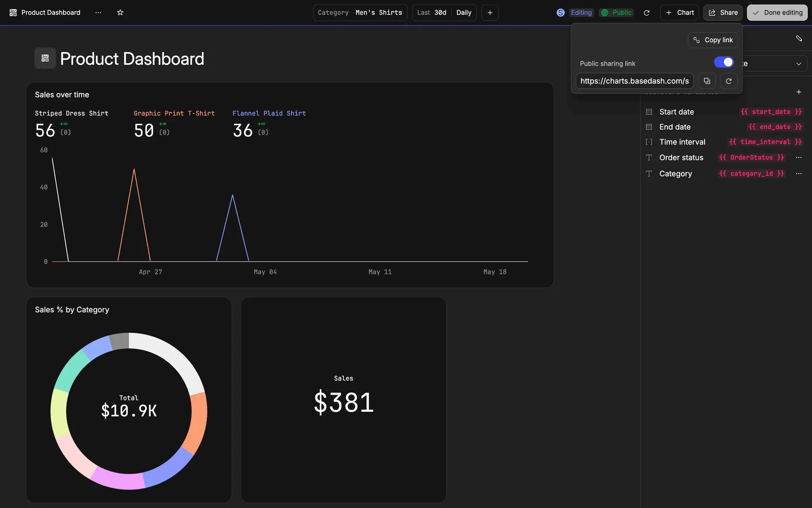The width and height of the screenshot is (812, 508).
Task: Add a new dashboard variable with plus
Action: click(x=798, y=92)
